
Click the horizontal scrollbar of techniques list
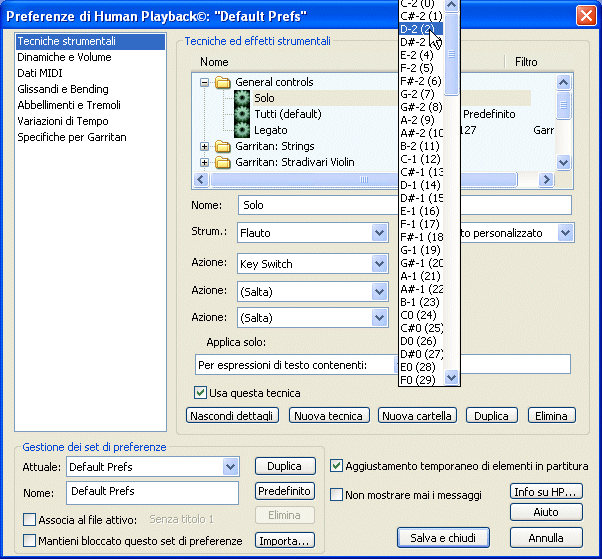(300, 180)
